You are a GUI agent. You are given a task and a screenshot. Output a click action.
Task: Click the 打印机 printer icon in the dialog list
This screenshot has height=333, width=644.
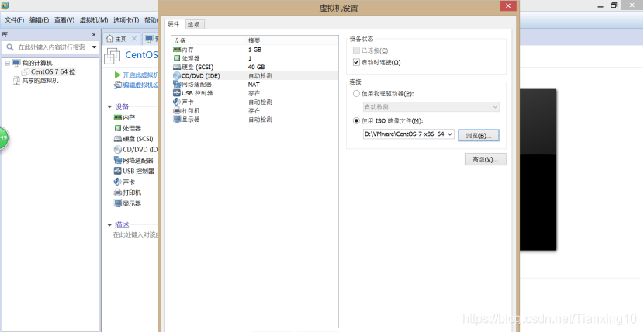coord(177,110)
